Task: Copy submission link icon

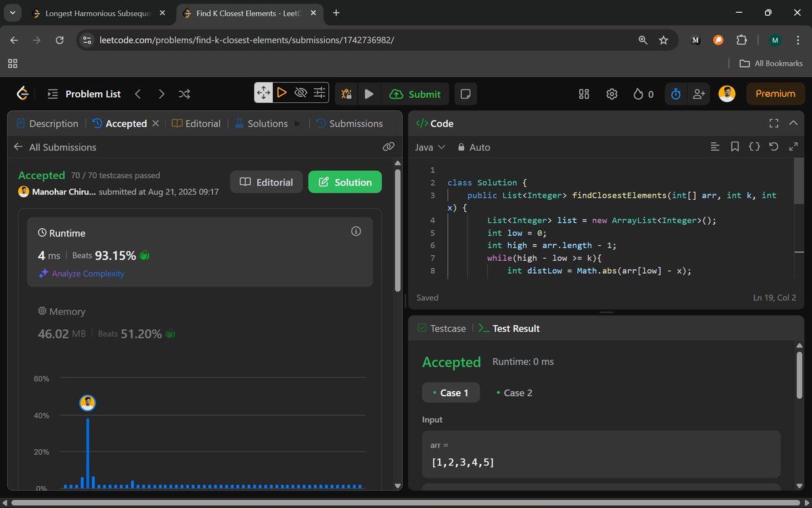Action: (388, 146)
